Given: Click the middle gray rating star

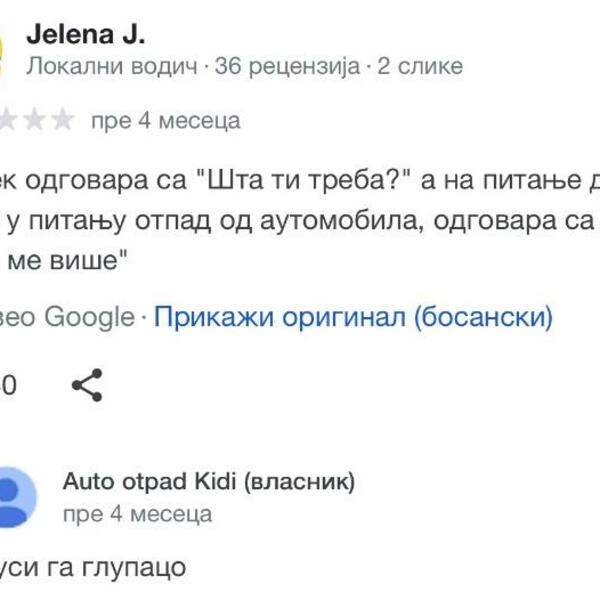Looking at the screenshot, I should click(x=36, y=121).
